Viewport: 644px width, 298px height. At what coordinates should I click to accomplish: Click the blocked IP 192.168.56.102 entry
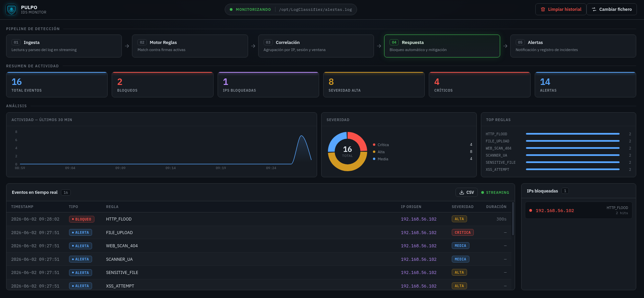pos(579,210)
